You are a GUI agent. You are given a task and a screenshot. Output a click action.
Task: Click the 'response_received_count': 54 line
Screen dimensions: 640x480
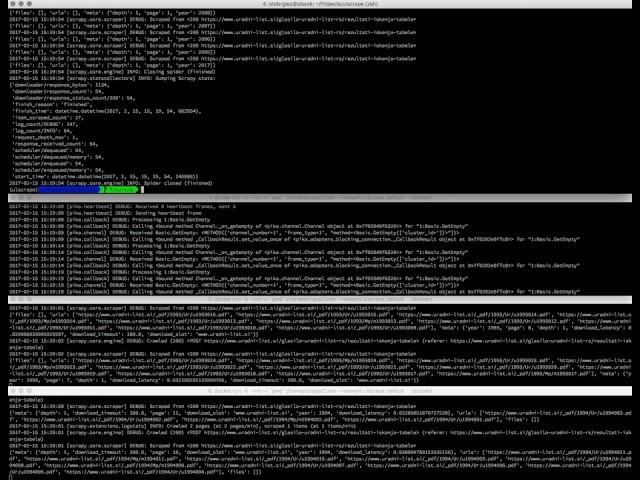(x=55, y=144)
